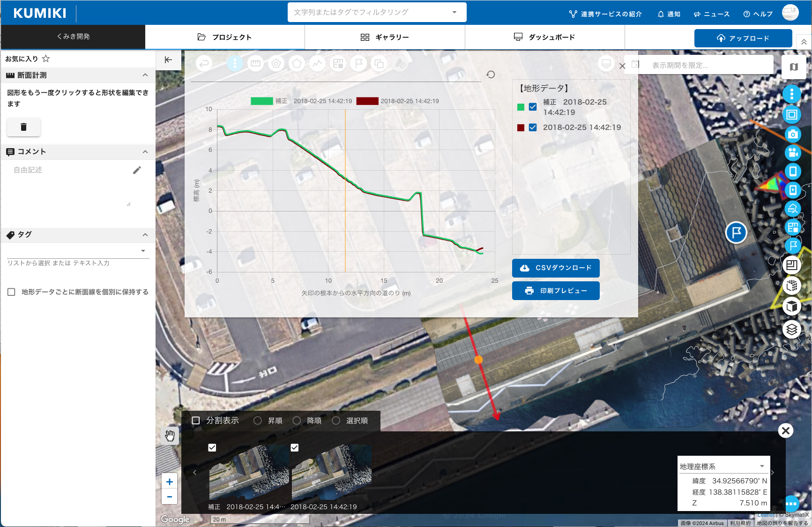The width and height of the screenshot is (812, 527).
Task: Open the layers stack icon
Action: tap(792, 329)
